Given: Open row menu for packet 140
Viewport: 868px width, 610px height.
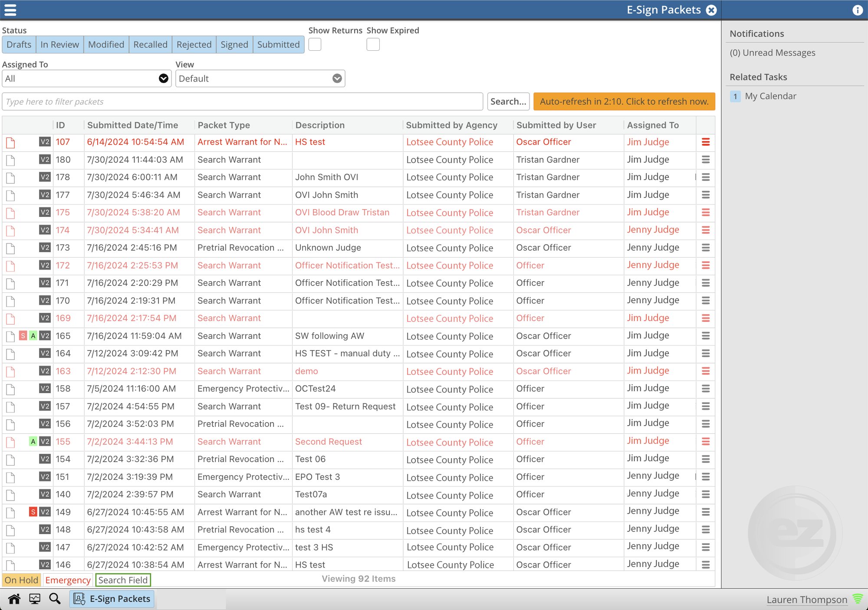Looking at the screenshot, I should (x=706, y=494).
